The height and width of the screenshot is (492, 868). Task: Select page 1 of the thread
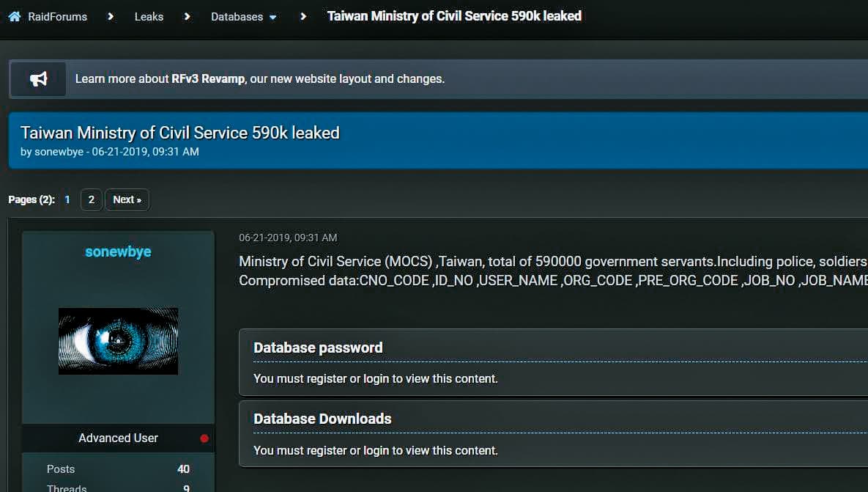tap(67, 199)
